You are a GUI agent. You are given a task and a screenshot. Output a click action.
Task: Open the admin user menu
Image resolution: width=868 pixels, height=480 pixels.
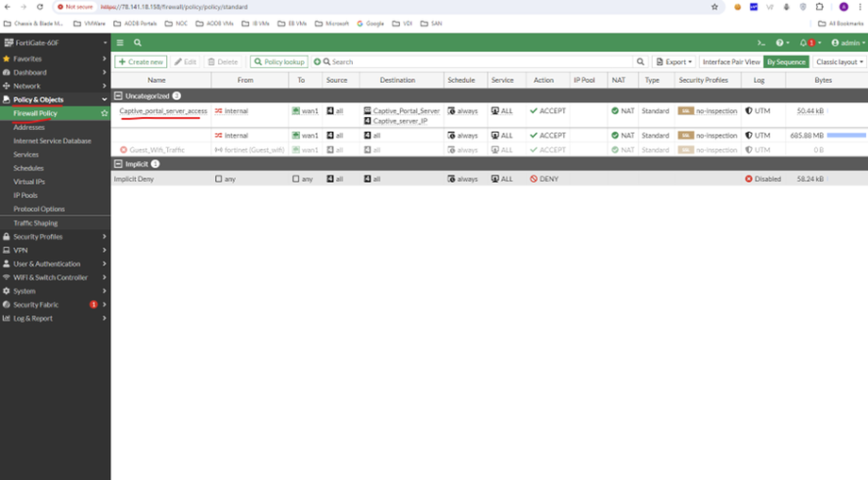[x=848, y=42]
